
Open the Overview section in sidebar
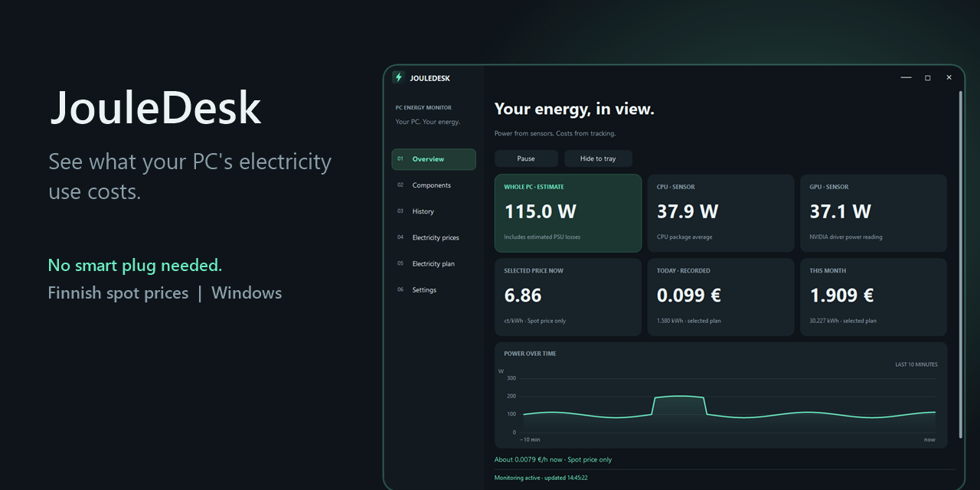tap(433, 159)
